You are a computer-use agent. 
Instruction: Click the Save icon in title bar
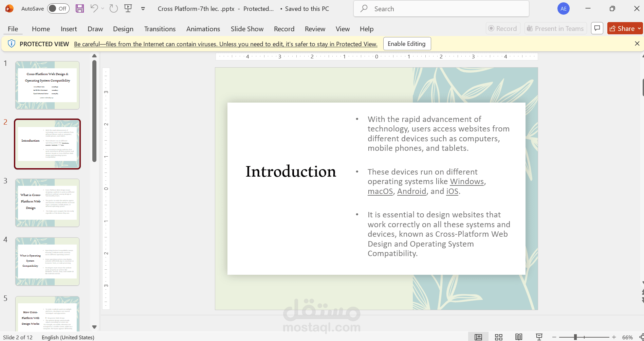[x=79, y=8]
